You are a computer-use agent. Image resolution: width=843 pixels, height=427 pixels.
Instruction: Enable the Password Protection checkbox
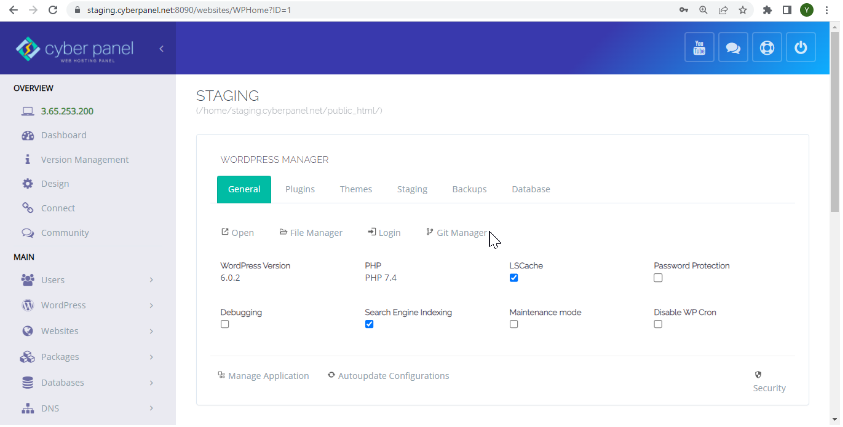(x=658, y=277)
